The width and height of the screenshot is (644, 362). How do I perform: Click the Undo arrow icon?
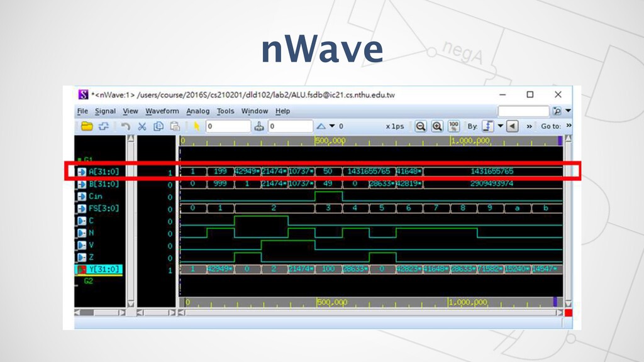point(126,126)
